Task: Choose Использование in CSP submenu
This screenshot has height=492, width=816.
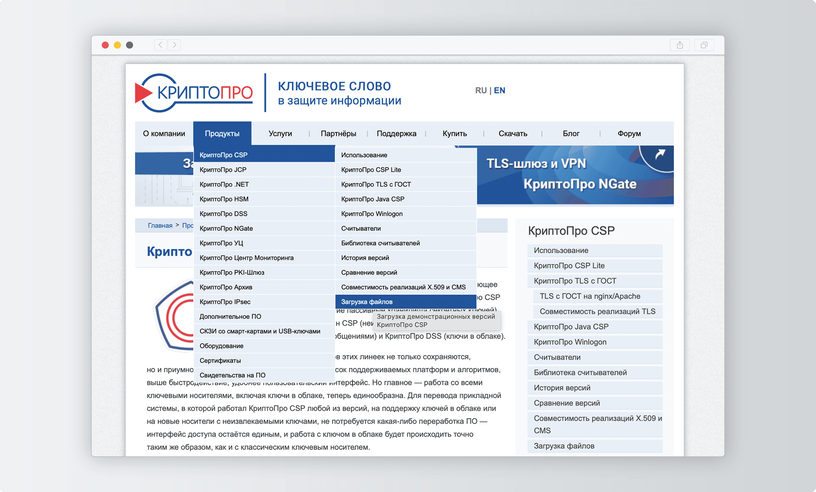Action: point(406,155)
